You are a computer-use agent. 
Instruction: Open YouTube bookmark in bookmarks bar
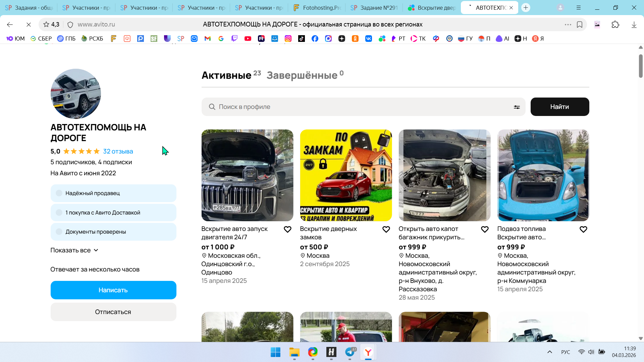pyautogui.click(x=248, y=39)
